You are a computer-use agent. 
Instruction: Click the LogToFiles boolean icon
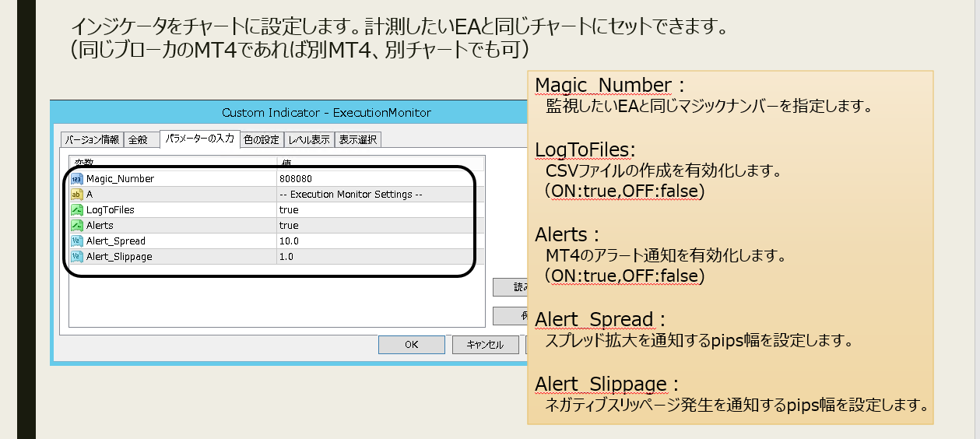[x=76, y=210]
